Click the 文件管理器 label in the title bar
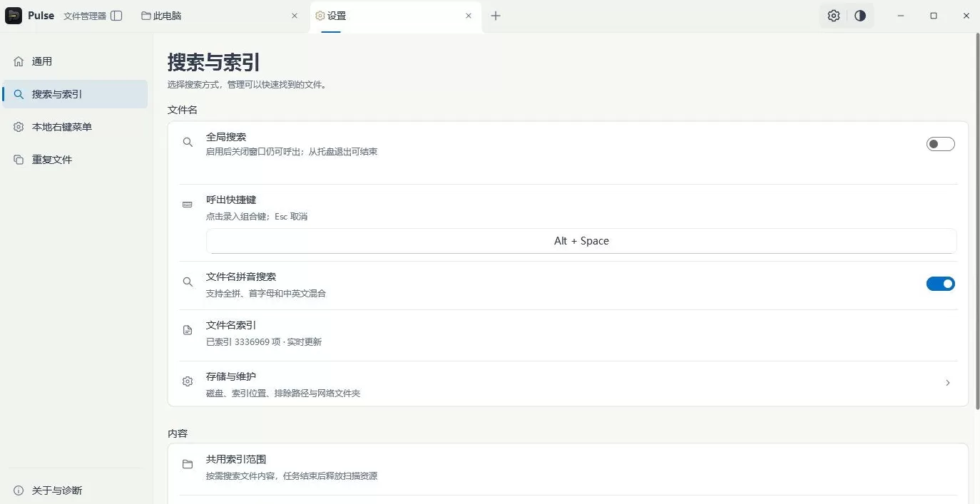 point(85,16)
